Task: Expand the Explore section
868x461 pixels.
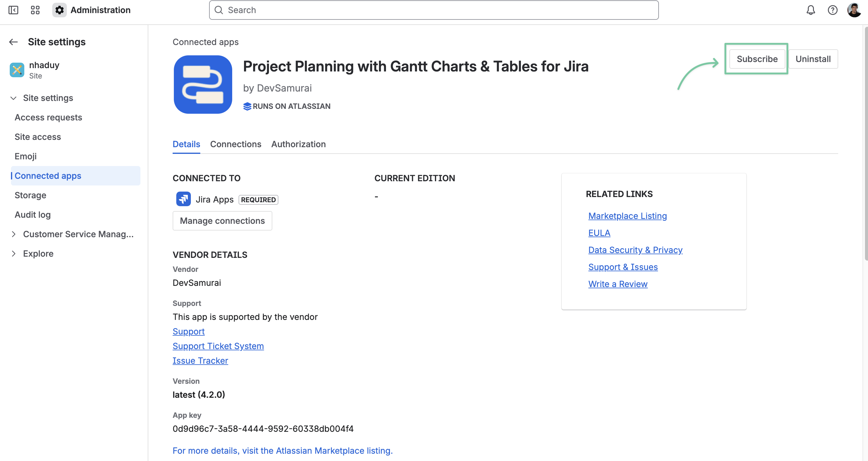Action: pyautogui.click(x=13, y=254)
